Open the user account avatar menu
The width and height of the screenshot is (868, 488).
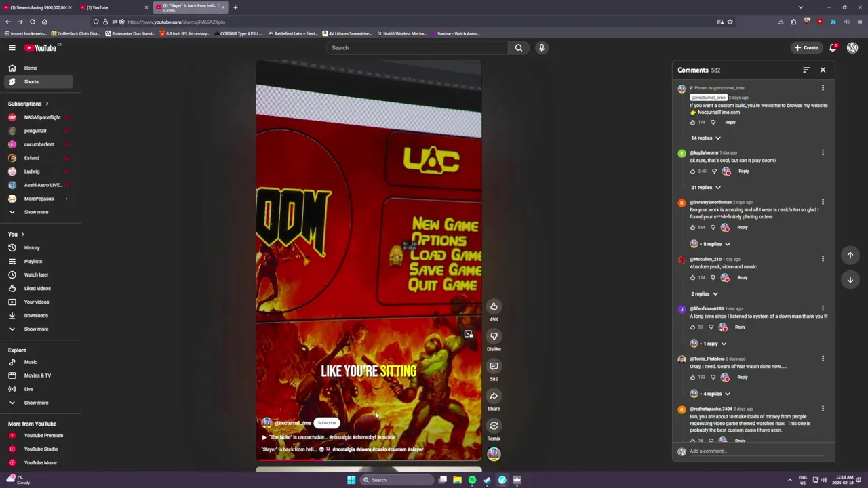click(x=852, y=47)
